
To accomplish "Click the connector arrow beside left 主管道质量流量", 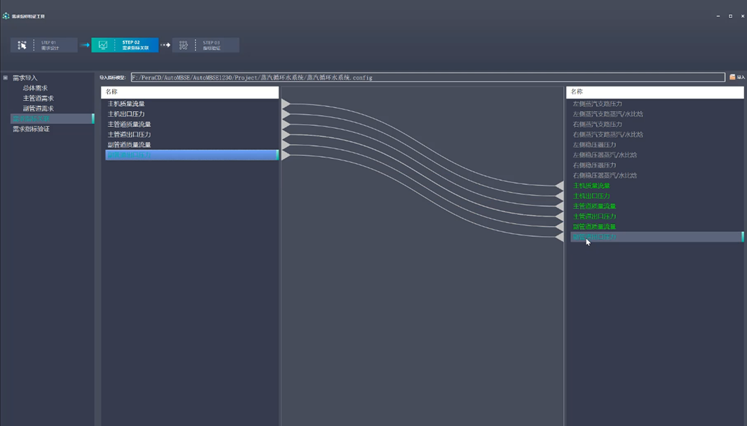I will (x=286, y=124).
